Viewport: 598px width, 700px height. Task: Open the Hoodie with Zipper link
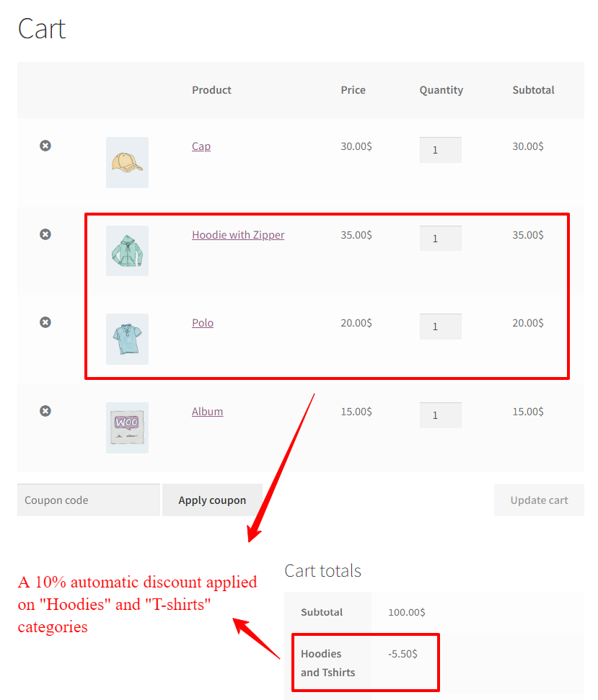[238, 235]
